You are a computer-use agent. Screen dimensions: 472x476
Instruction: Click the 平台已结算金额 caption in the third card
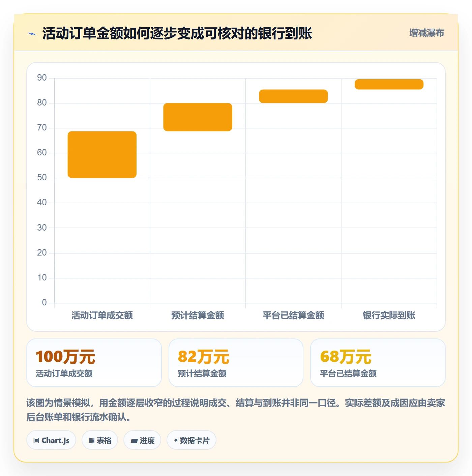coord(348,374)
